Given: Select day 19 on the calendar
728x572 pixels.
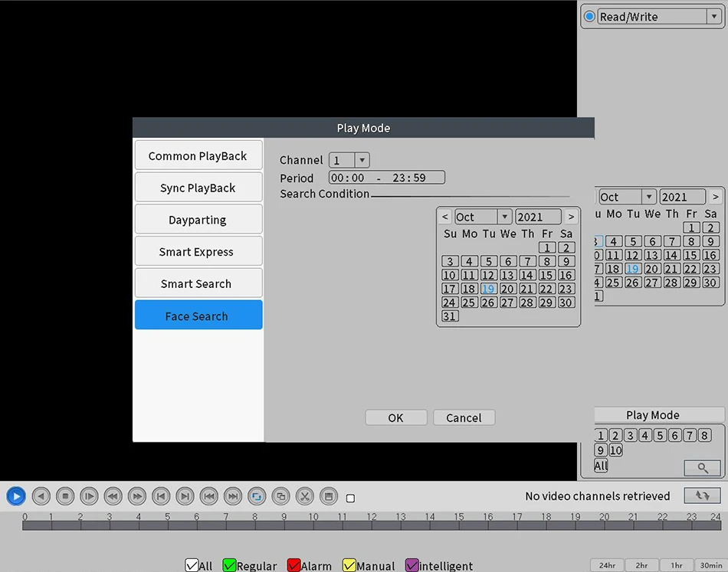Looking at the screenshot, I should 488,289.
